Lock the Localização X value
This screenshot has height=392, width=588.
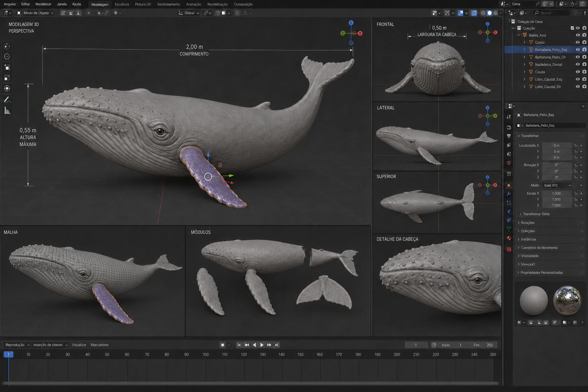click(575, 145)
